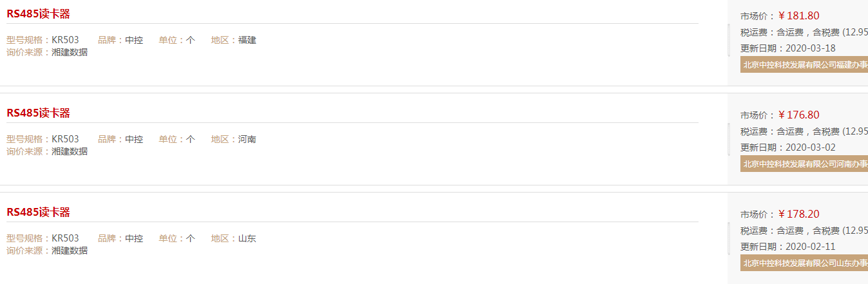Click the divider handle beside the ¥181.80 panel
This screenshot has height=284, width=868.
[729, 40]
